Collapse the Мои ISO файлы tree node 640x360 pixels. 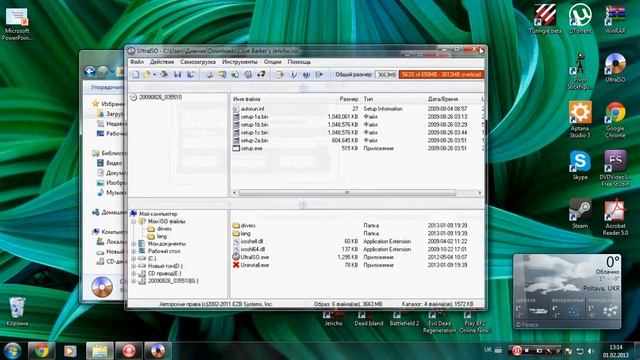coord(133,221)
